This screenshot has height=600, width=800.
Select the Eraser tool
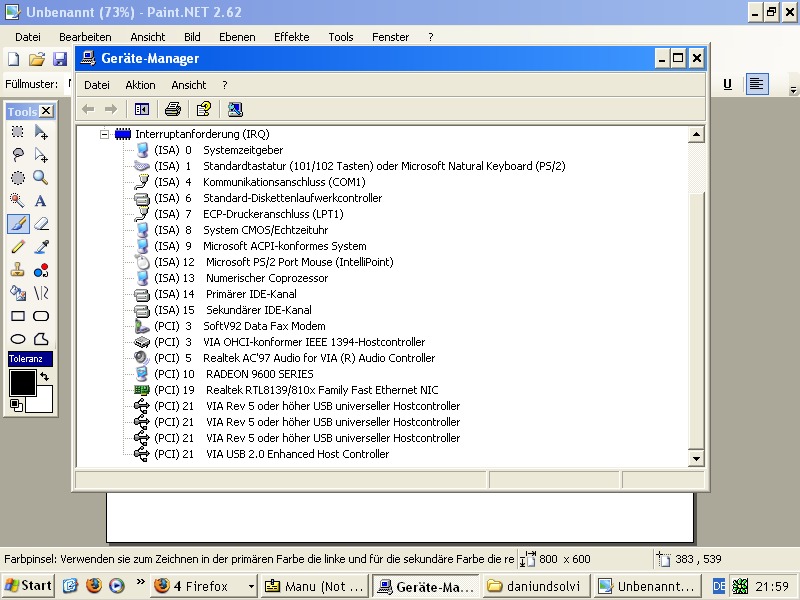[41, 223]
